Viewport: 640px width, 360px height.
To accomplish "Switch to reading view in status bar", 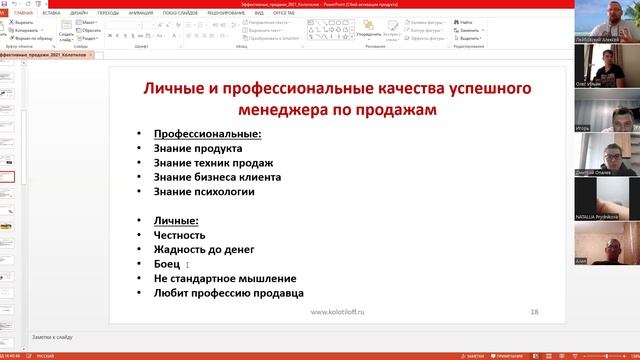I will pyautogui.click(x=562, y=356).
